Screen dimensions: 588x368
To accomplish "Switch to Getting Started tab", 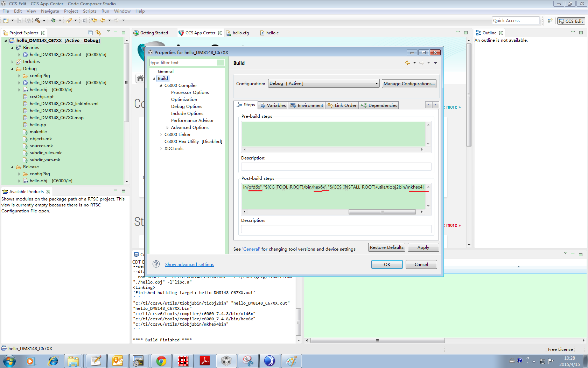I will pos(151,33).
